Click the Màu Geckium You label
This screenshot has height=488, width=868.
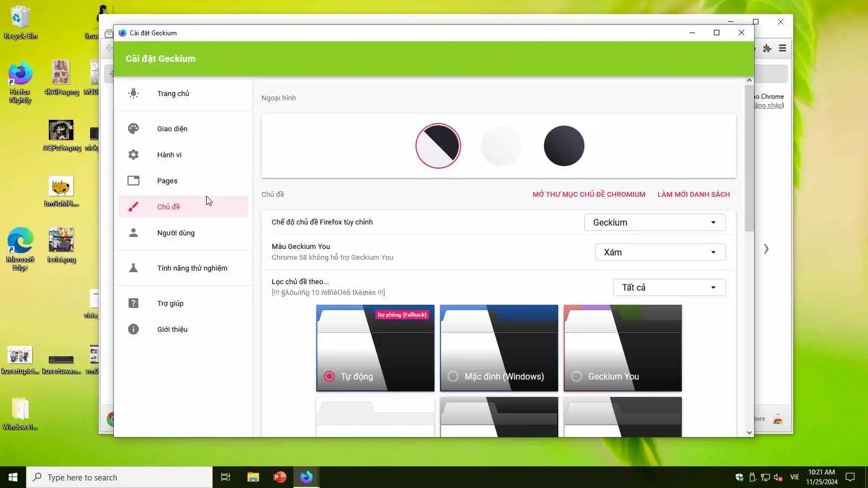coord(301,246)
